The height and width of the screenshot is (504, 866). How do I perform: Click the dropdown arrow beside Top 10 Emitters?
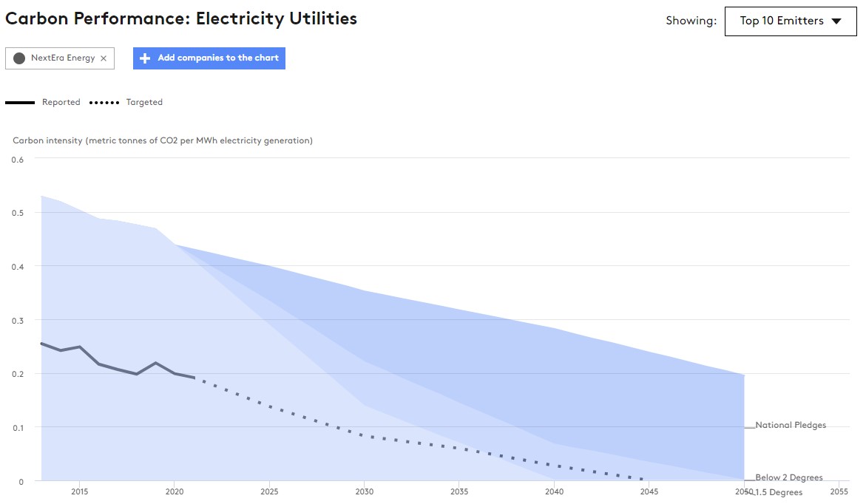(836, 21)
